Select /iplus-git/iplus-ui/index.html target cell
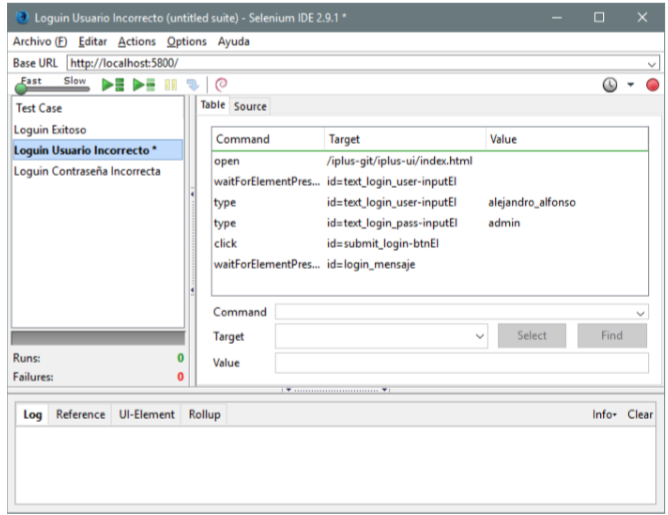The width and height of the screenshot is (668, 515). click(400, 161)
